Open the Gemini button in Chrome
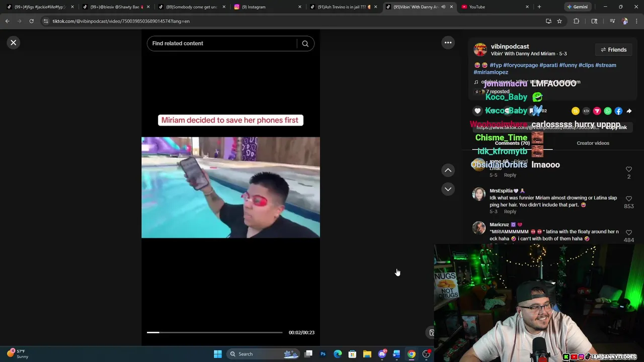644x362 pixels. [x=577, y=7]
